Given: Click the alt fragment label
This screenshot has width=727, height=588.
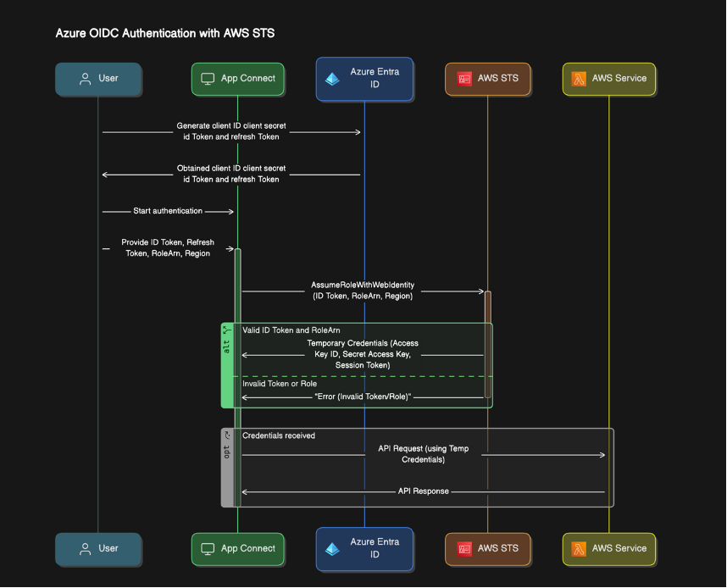Looking at the screenshot, I should coord(227,347).
